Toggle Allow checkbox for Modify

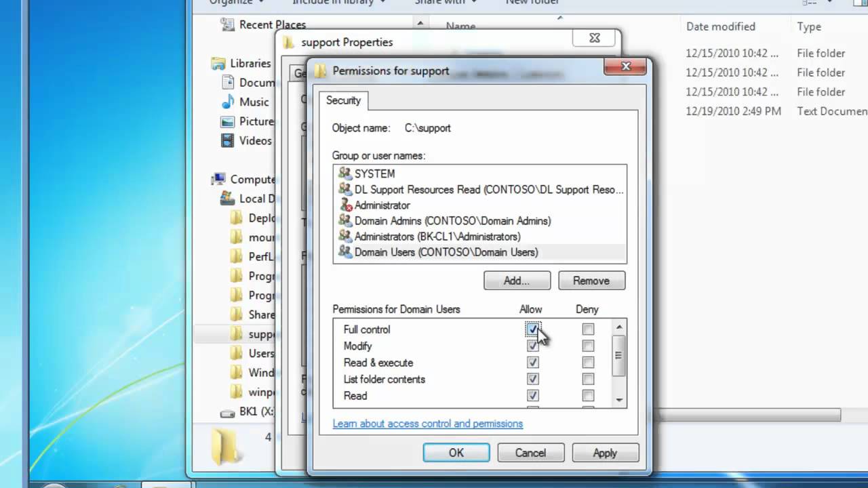(x=533, y=346)
